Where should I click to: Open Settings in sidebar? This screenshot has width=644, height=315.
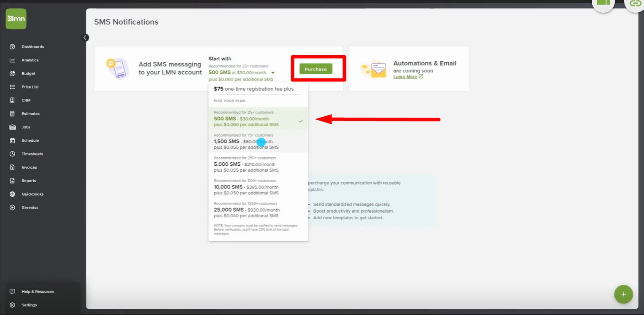pyautogui.click(x=29, y=305)
